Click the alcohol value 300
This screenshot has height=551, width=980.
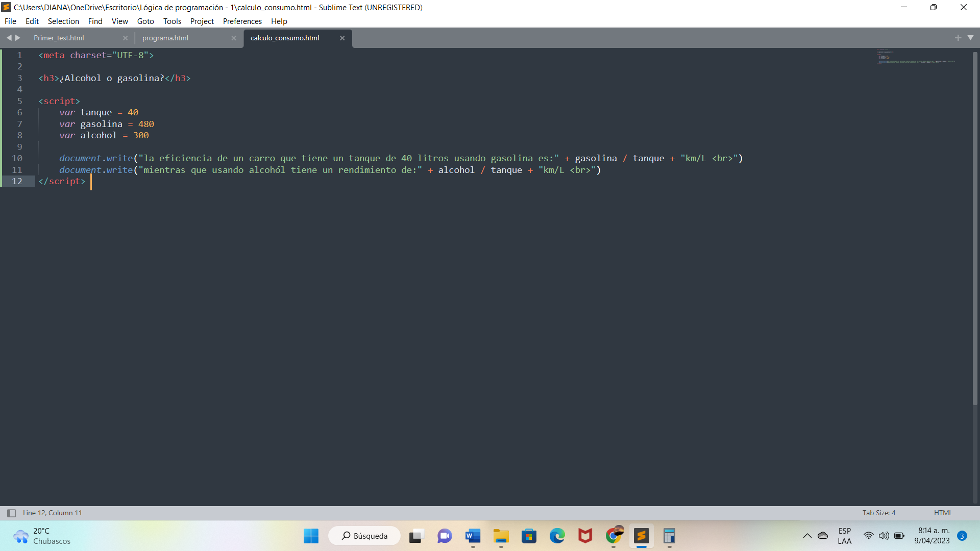[141, 135]
